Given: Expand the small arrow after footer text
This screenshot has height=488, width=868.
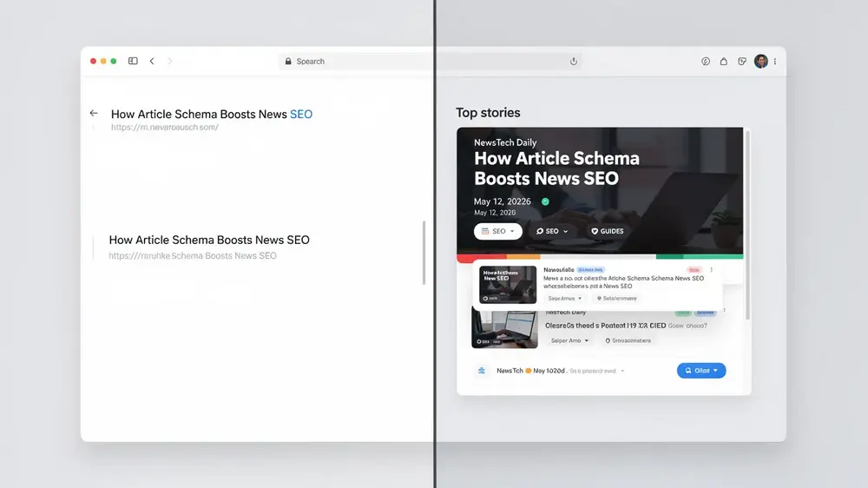Looking at the screenshot, I should coord(622,371).
